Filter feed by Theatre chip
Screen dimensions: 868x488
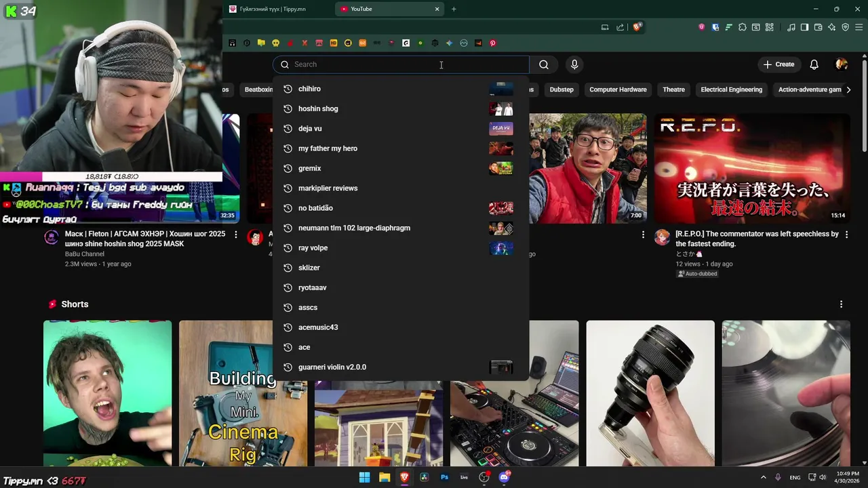[673, 89]
